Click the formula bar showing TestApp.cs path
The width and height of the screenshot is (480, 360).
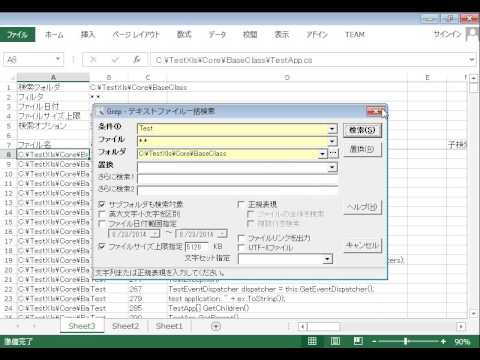click(310, 60)
